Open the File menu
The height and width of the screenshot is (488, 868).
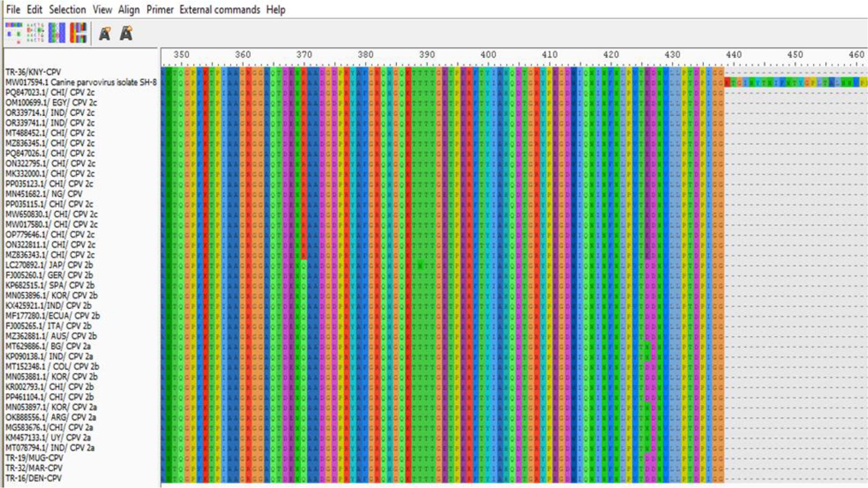(x=13, y=10)
